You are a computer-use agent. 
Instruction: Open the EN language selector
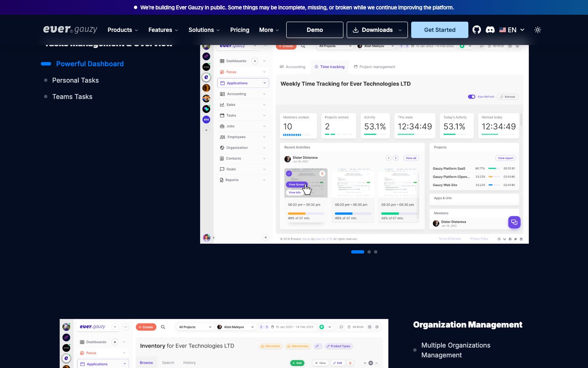tap(512, 30)
